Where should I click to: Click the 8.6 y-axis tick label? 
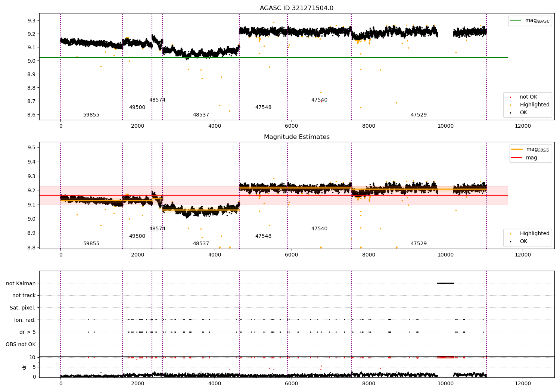pyautogui.click(x=32, y=115)
